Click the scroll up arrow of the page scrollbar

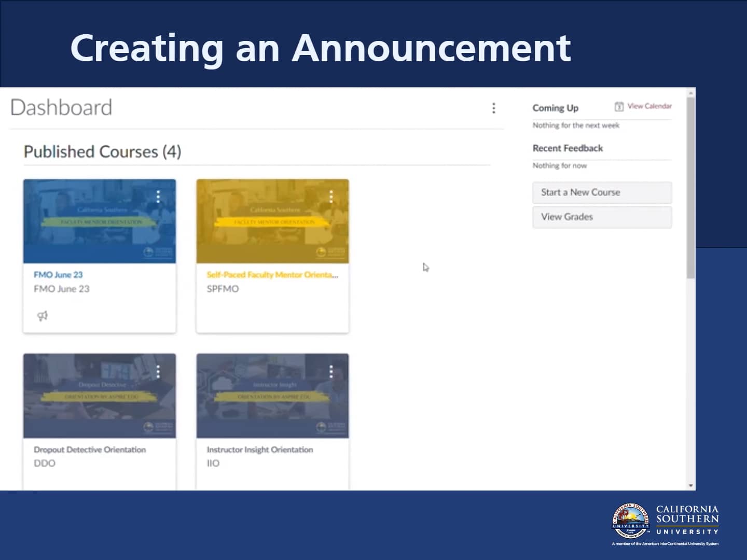tap(690, 93)
